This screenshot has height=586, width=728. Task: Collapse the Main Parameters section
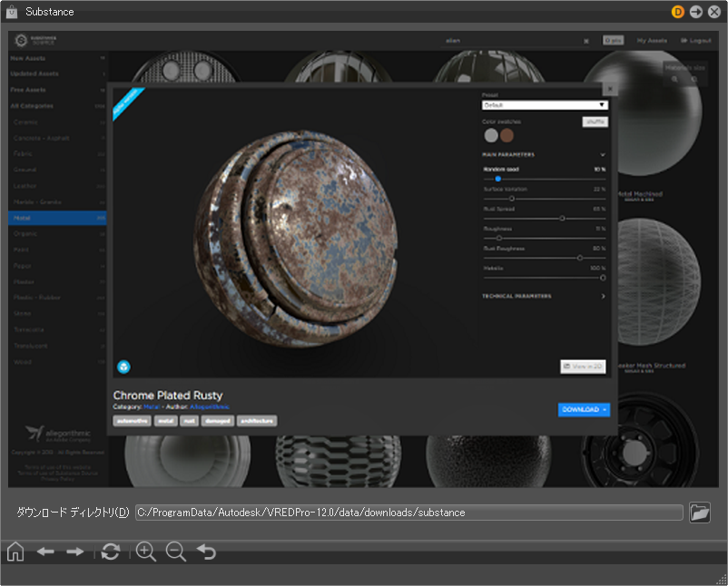click(x=603, y=154)
